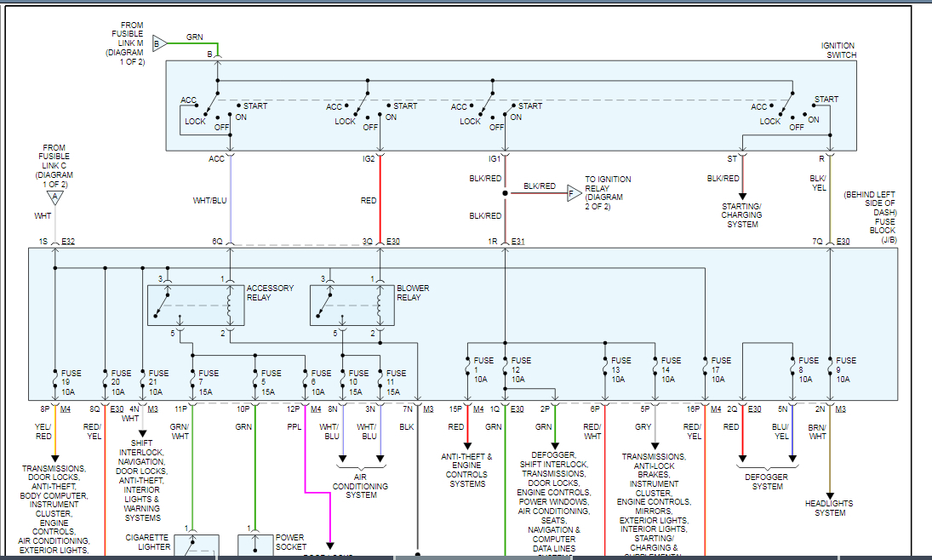
Task: Click the To Ignition Relay reference text
Action: tap(608, 193)
